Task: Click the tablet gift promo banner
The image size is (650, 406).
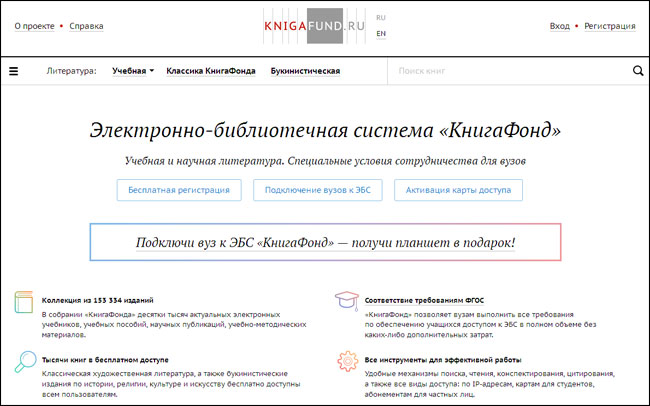Action: coord(325,242)
